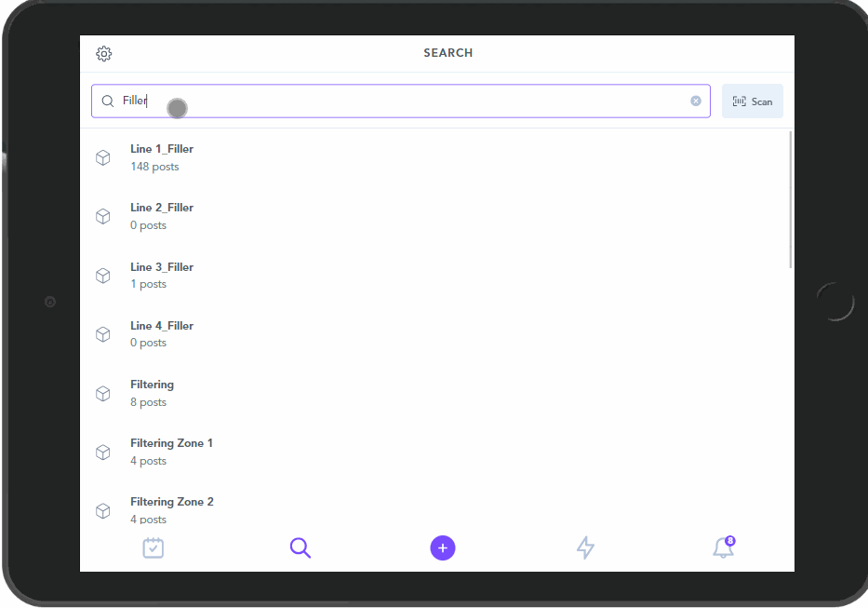
Task: Clear the search field text
Action: (x=696, y=101)
